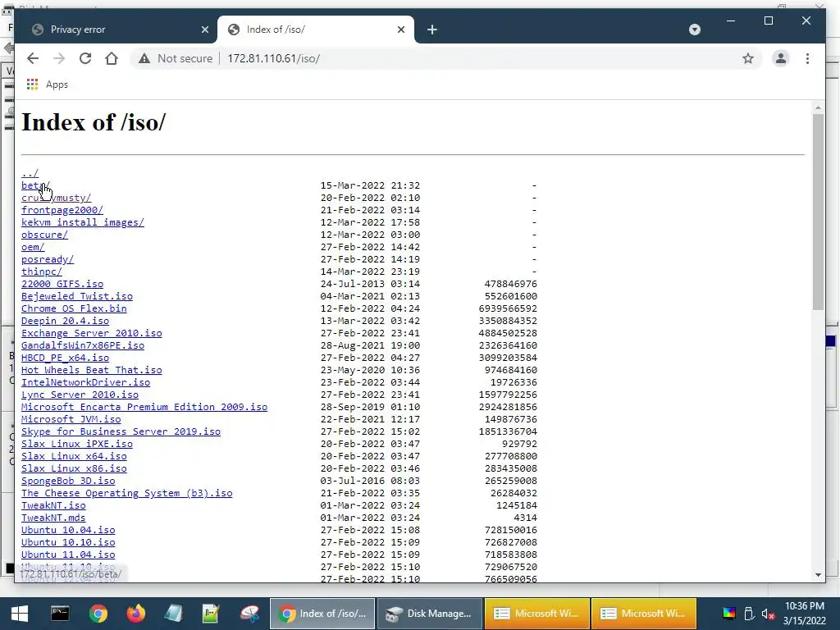
Task: Download Deepin_20.4.iso
Action: (65, 321)
